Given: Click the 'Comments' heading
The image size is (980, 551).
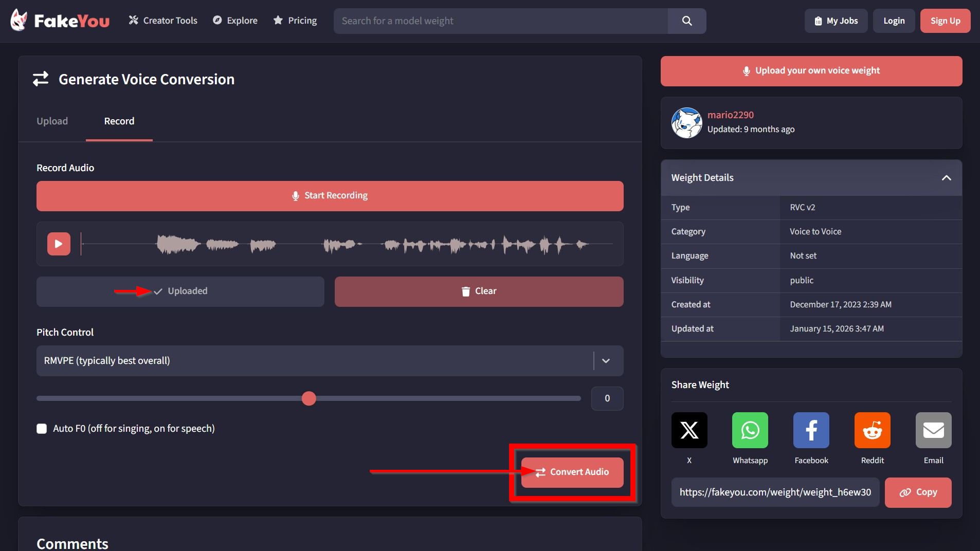Looking at the screenshot, I should tap(72, 543).
